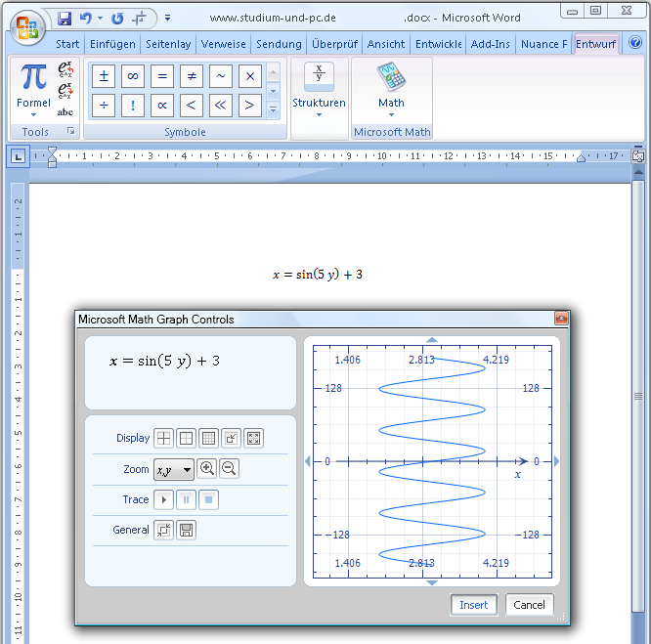Expand the undo history dropdown arrow
The height and width of the screenshot is (644, 651).
(x=100, y=19)
